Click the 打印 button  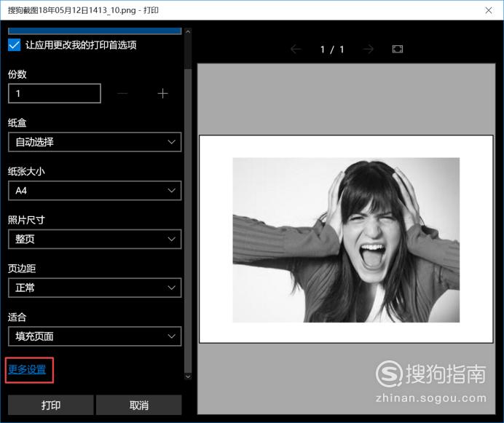coord(51,405)
